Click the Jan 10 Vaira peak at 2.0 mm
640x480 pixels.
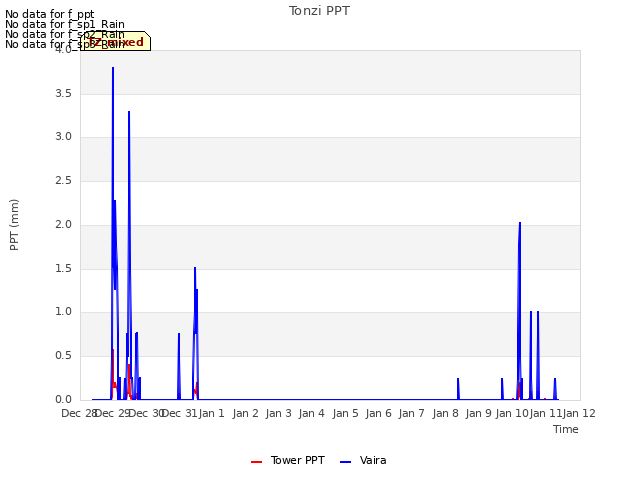pos(520,223)
